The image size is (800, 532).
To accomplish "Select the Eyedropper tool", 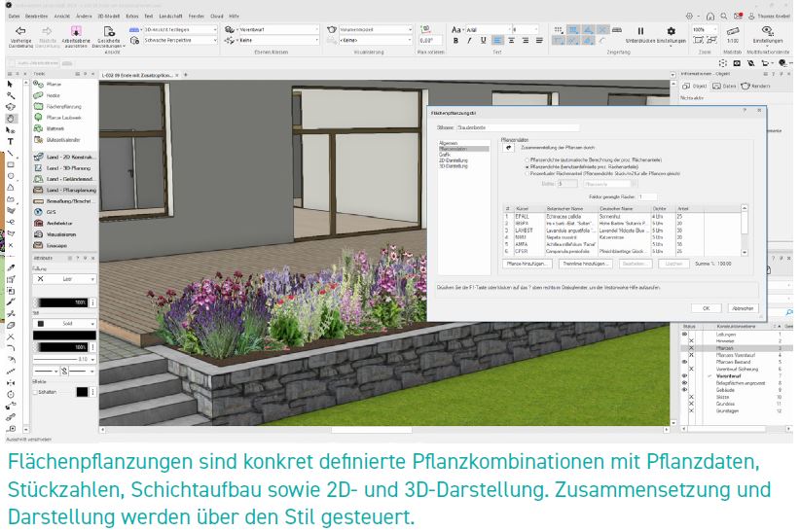I will (11, 267).
